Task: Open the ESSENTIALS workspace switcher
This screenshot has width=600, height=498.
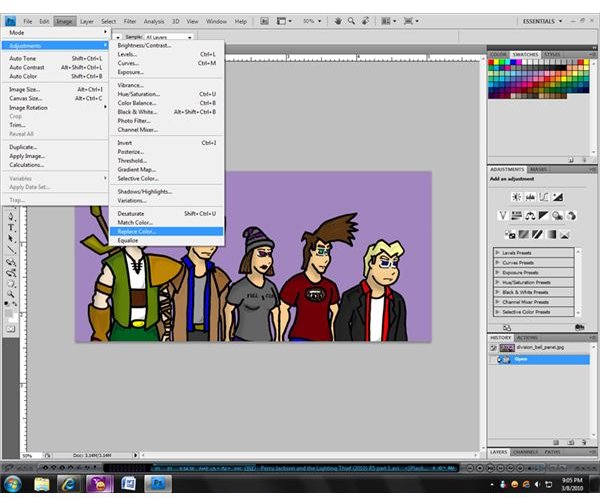Action: pyautogui.click(x=542, y=21)
